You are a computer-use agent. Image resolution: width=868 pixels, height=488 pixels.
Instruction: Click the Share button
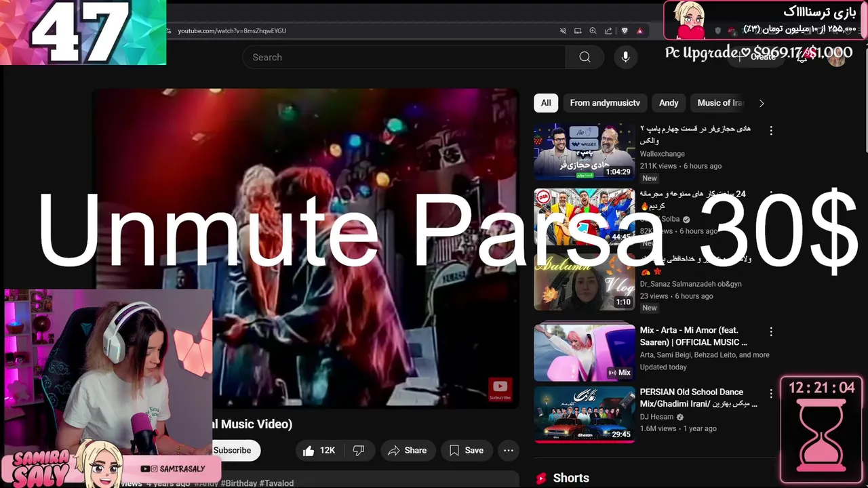[x=407, y=450]
